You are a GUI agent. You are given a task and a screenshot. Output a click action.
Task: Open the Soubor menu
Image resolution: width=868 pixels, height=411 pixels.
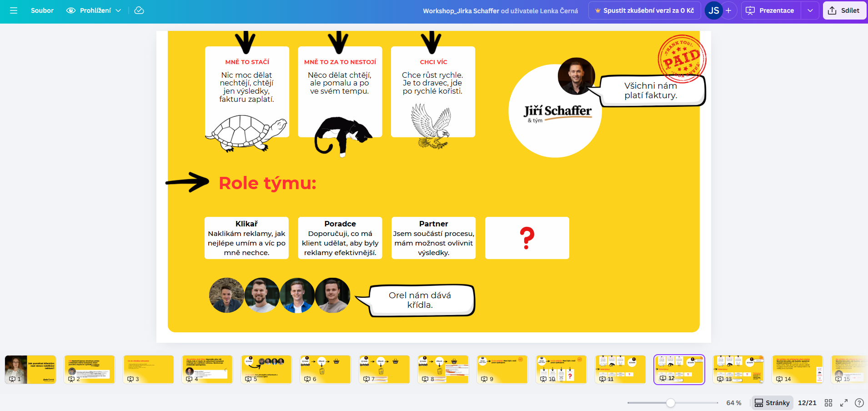(x=42, y=10)
